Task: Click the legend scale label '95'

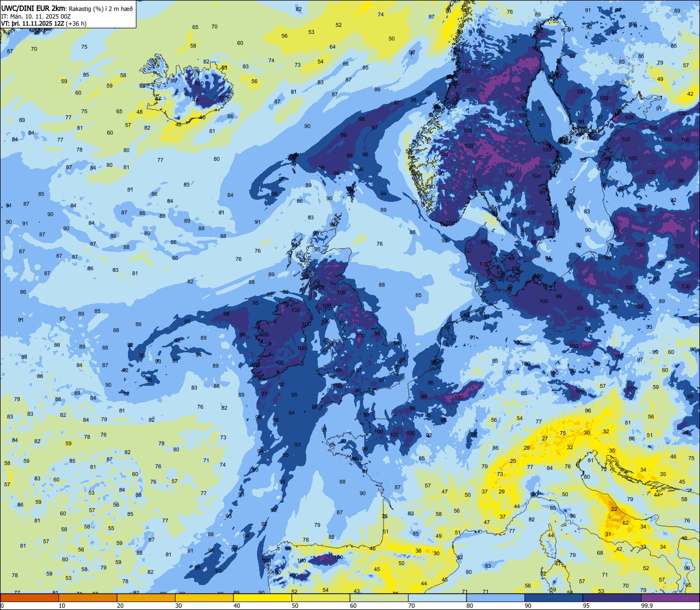Action: (586, 606)
